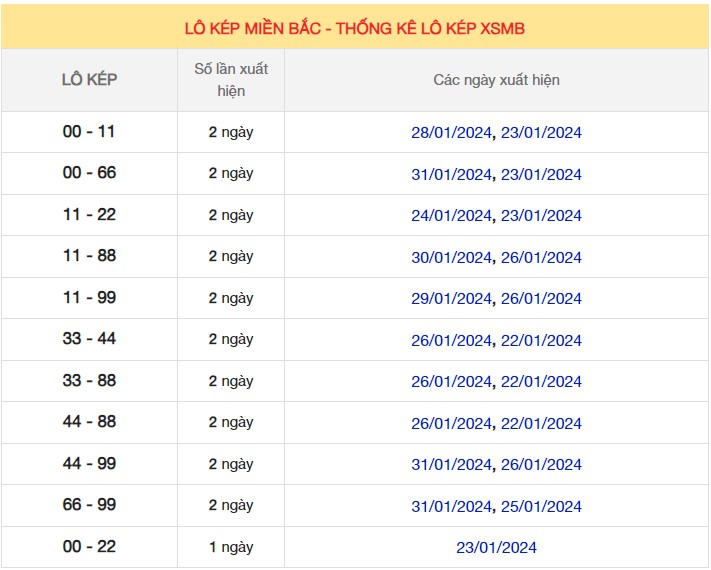Click the table title LÔ KÉP MIỀN BẮC
Image resolution: width=711 pixels, height=570 pixels.
pyautogui.click(x=355, y=28)
